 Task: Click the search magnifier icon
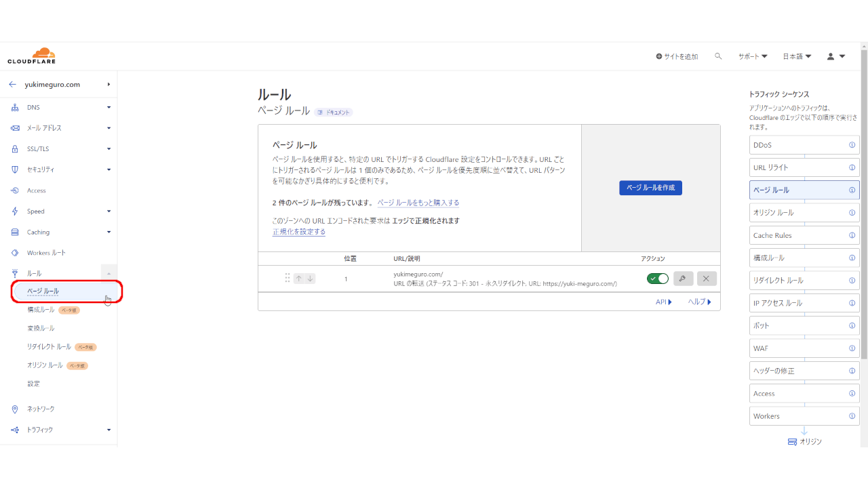tap(718, 56)
